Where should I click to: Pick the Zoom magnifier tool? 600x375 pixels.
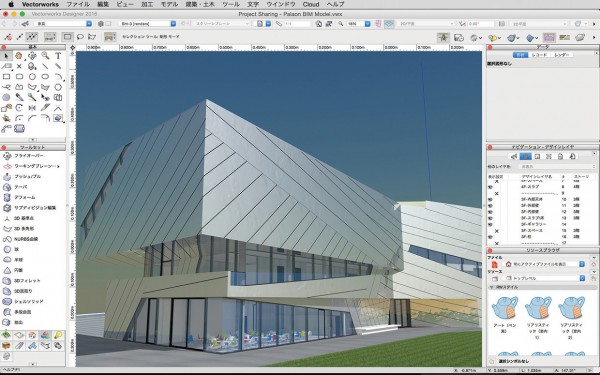(45, 56)
